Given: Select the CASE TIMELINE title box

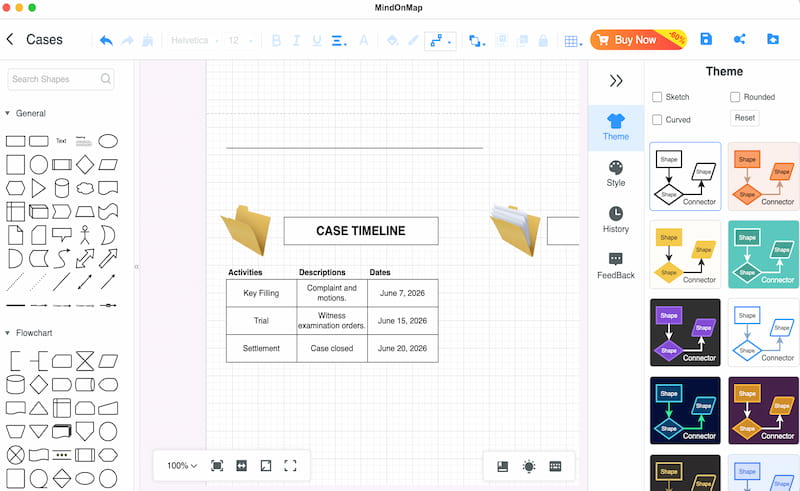Looking at the screenshot, I should pos(361,231).
